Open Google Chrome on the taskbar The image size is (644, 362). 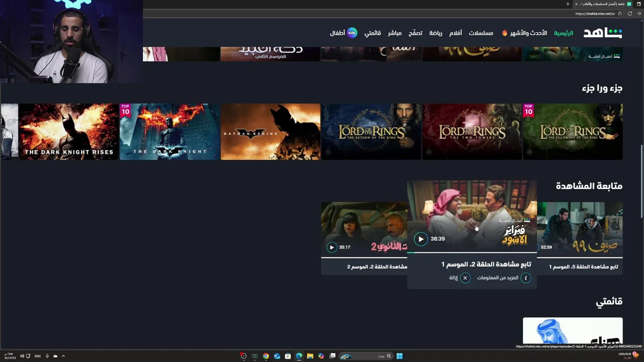point(266,356)
